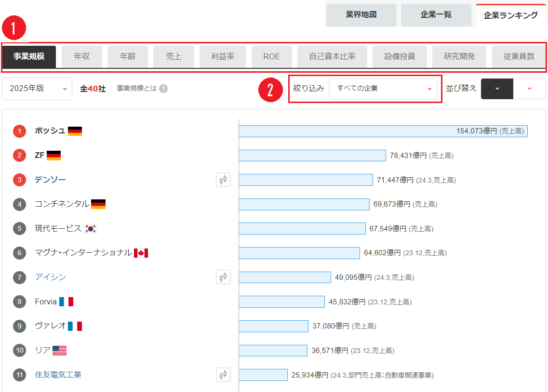Click 67,549億円 value text
Screen dimensions: 548x392
click(388, 229)
